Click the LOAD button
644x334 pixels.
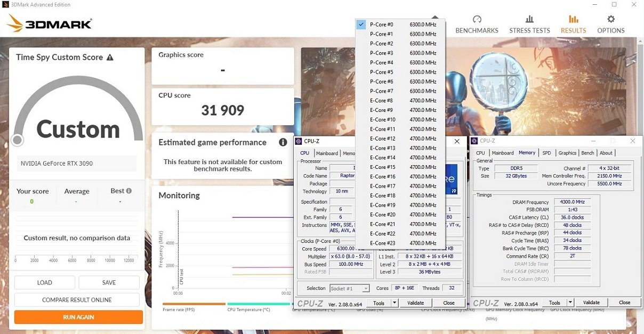click(x=45, y=283)
